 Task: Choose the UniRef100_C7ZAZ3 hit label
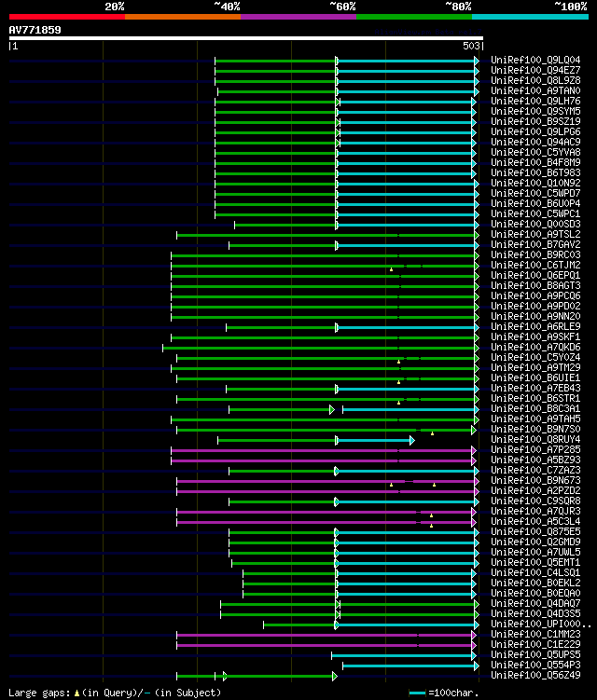pyautogui.click(x=535, y=471)
